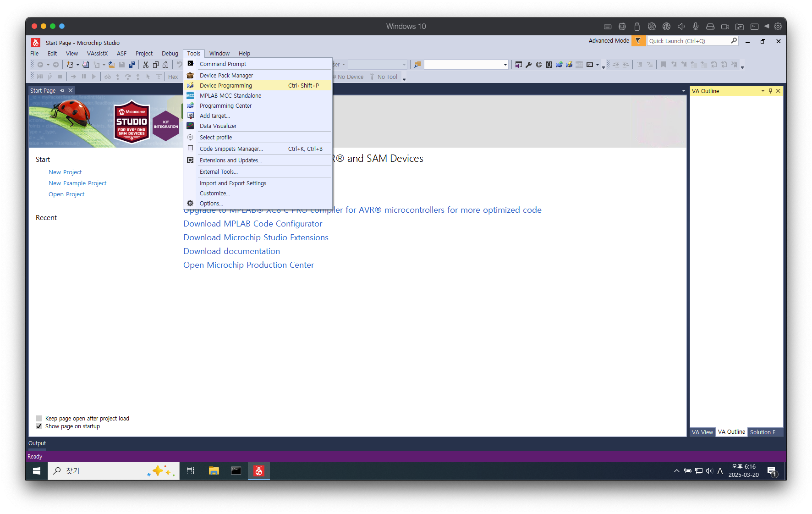Click the Device Programming lightning icon in toolbar
This screenshot has width=812, height=514.
(x=569, y=65)
